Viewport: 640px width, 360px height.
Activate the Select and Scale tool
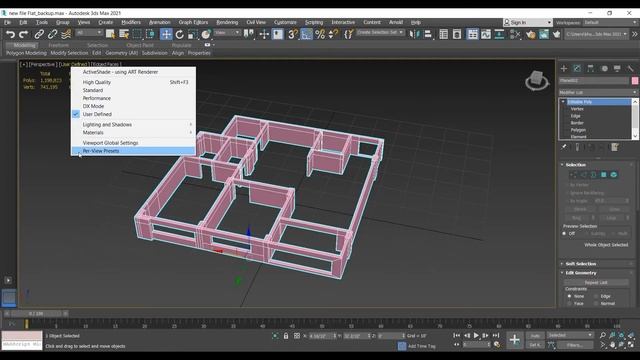coord(193,34)
